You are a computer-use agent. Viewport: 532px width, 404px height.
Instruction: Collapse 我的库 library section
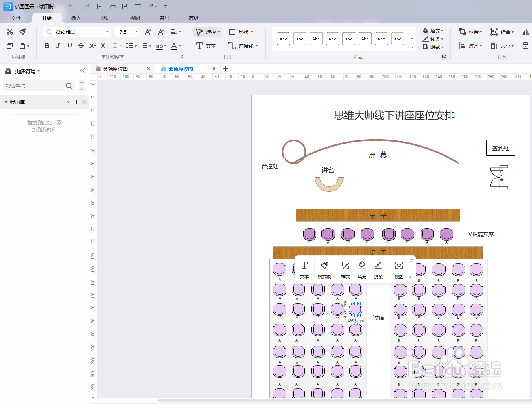pyautogui.click(x=6, y=102)
